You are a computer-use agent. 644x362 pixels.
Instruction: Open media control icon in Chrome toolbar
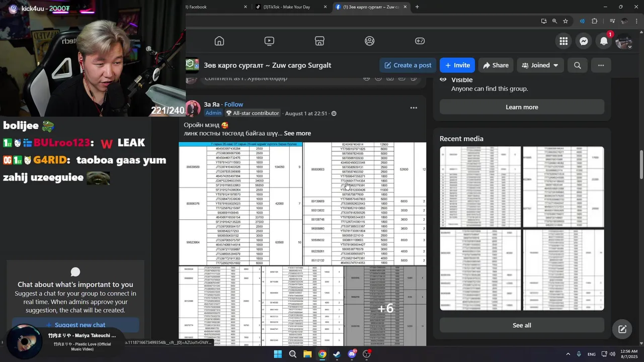(612, 21)
